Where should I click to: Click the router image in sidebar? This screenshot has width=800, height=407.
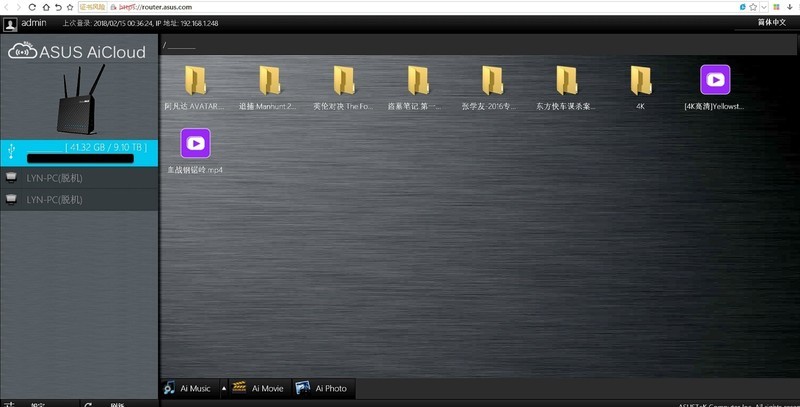click(x=82, y=99)
